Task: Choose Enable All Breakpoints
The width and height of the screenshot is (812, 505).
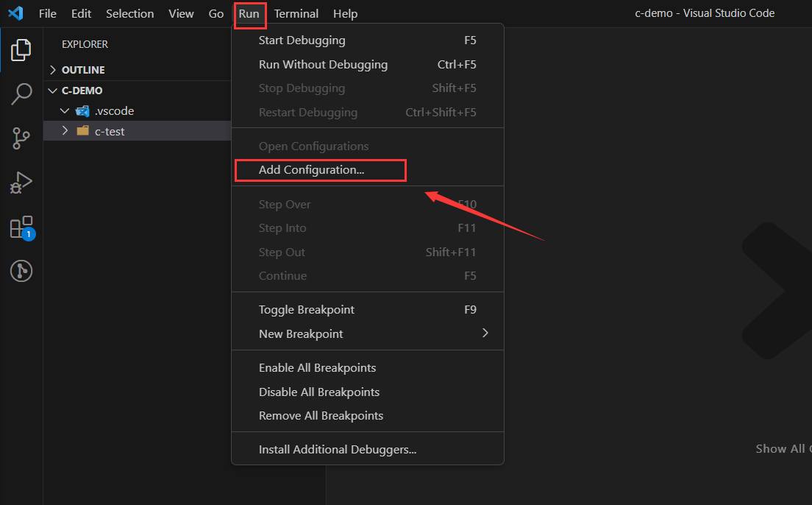Action: tap(368, 367)
